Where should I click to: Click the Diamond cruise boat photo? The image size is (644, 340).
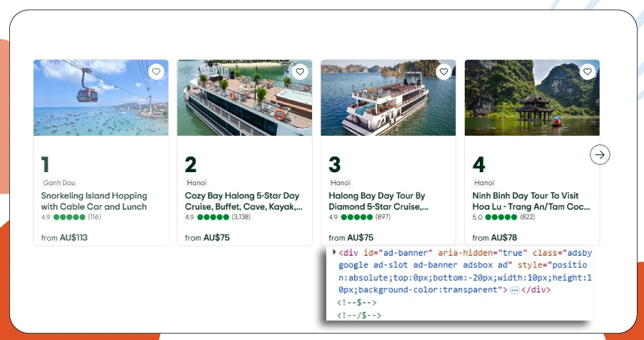tap(388, 98)
